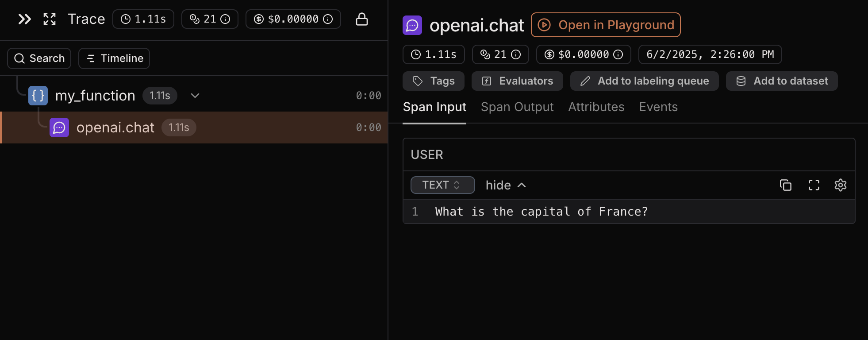The width and height of the screenshot is (868, 340).
Task: Click trace duration 1.11s badge in header
Action: click(x=143, y=19)
